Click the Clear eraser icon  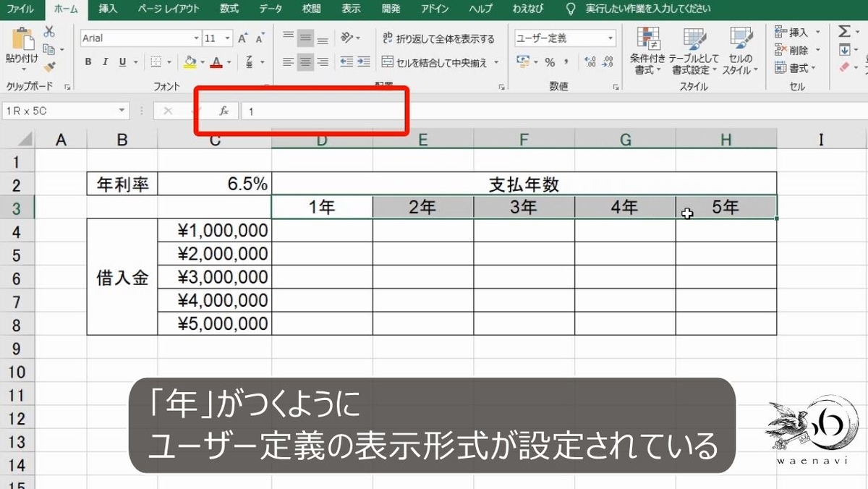pos(844,67)
